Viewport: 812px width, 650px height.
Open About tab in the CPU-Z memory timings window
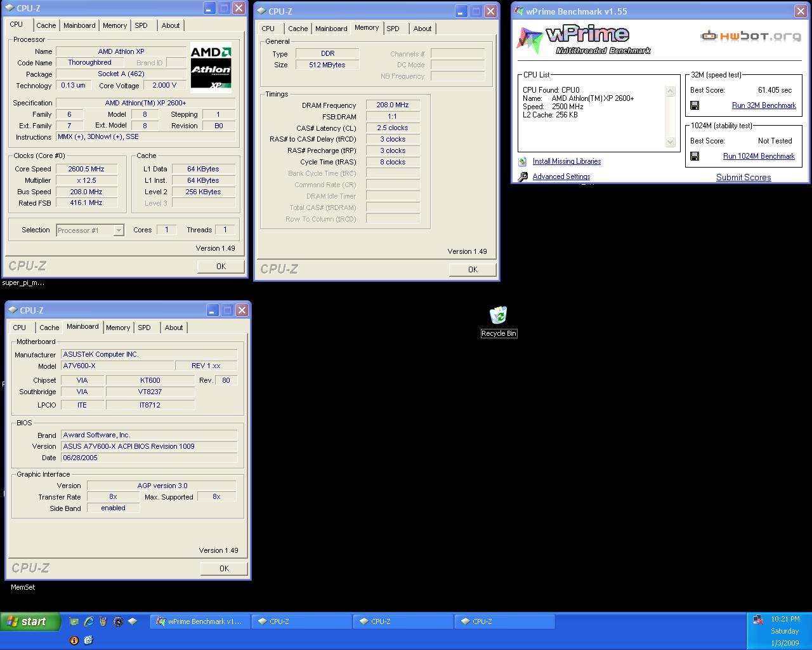click(422, 29)
